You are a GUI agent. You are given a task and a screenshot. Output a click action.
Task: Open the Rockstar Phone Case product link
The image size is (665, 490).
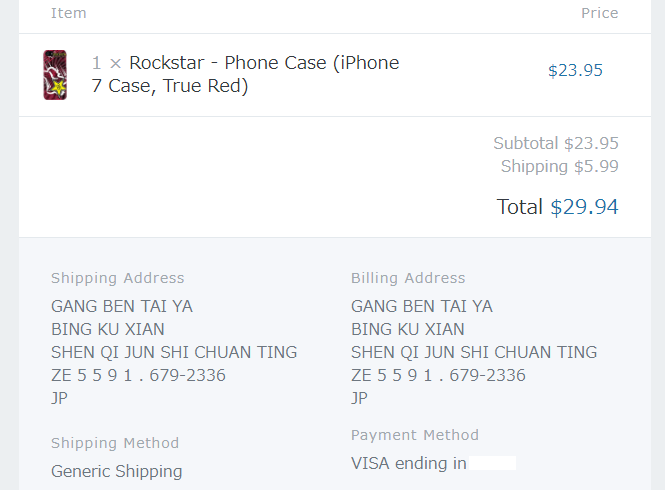click(245, 74)
